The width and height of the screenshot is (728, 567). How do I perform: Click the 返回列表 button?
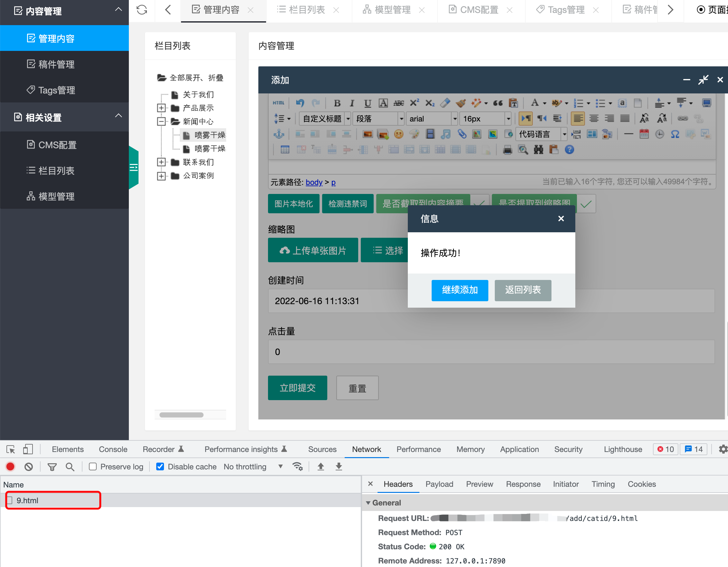(522, 290)
